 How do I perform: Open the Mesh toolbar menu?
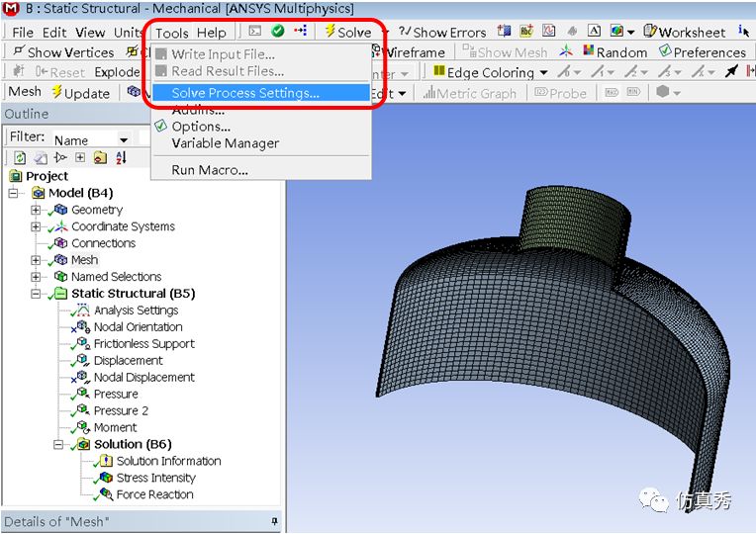click(x=25, y=92)
